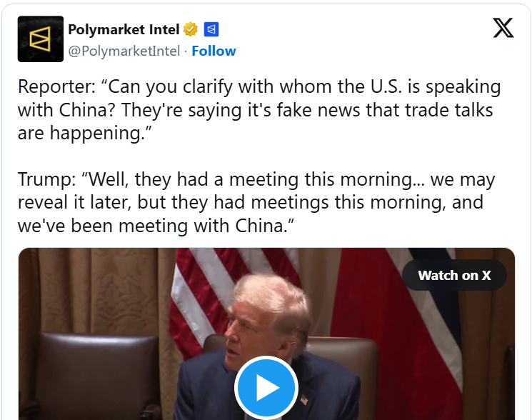The width and height of the screenshot is (532, 420).
Task: Click the Reporter question paragraph
Action: (259, 111)
